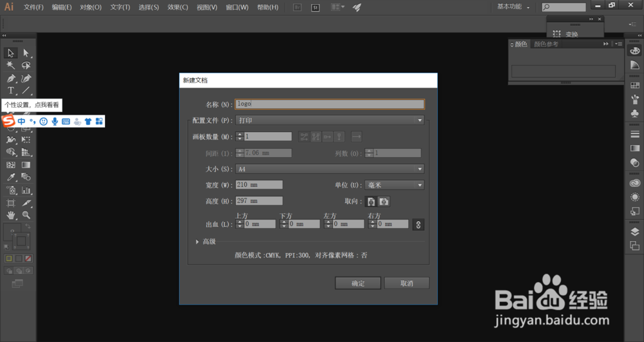Image resolution: width=644 pixels, height=342 pixels.
Task: Select the Curvature tool
Action: [x=26, y=78]
